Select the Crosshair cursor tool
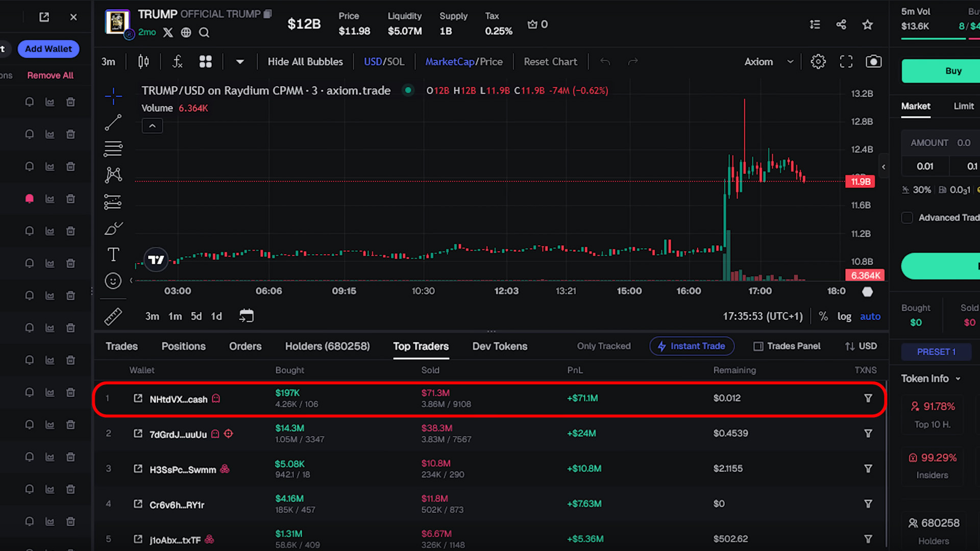 (113, 96)
